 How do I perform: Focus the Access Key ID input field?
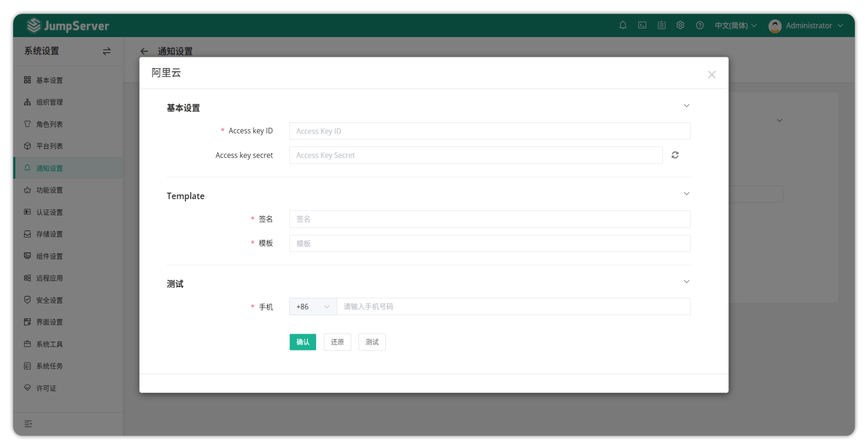(x=489, y=131)
